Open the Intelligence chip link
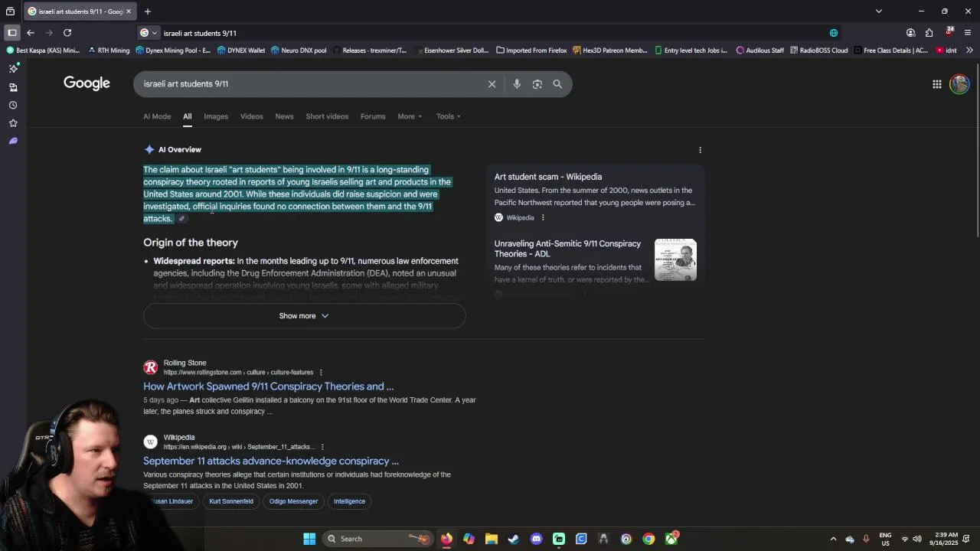Image resolution: width=980 pixels, height=551 pixels. [x=349, y=501]
